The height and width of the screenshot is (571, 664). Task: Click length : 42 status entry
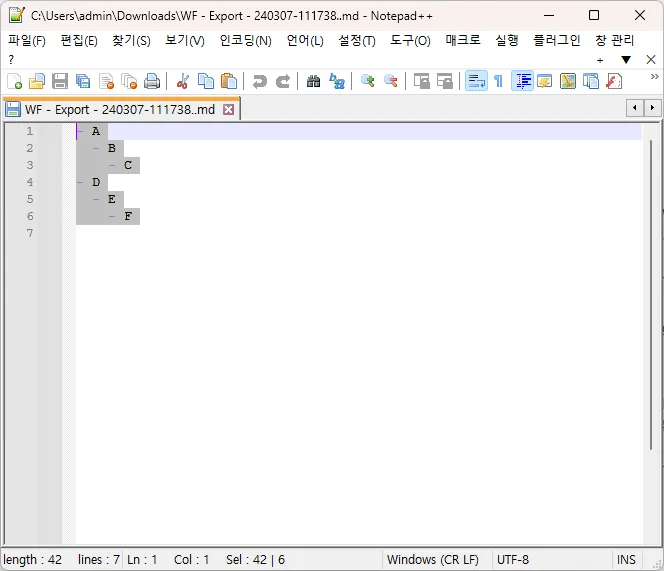(33, 560)
